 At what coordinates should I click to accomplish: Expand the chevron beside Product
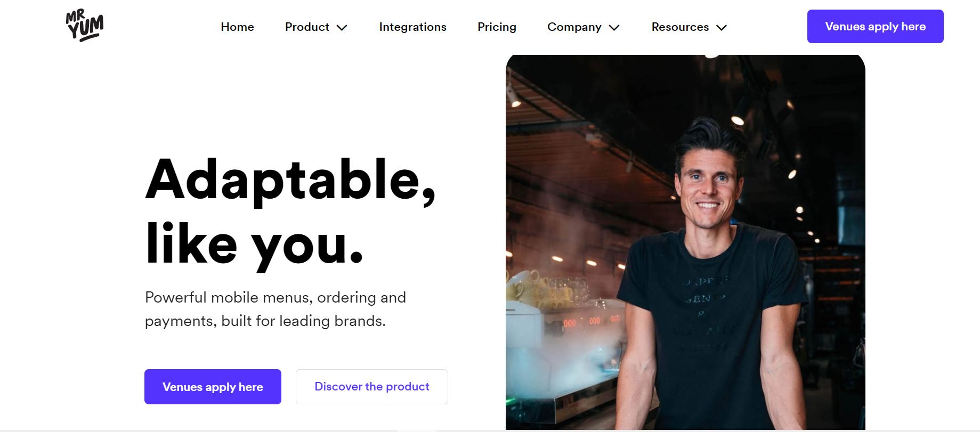click(x=342, y=28)
